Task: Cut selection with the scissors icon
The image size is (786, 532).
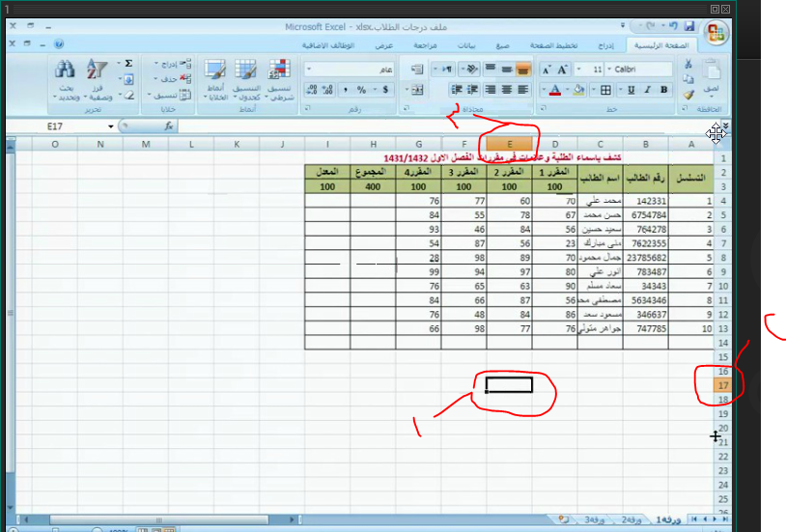Action: [688, 64]
